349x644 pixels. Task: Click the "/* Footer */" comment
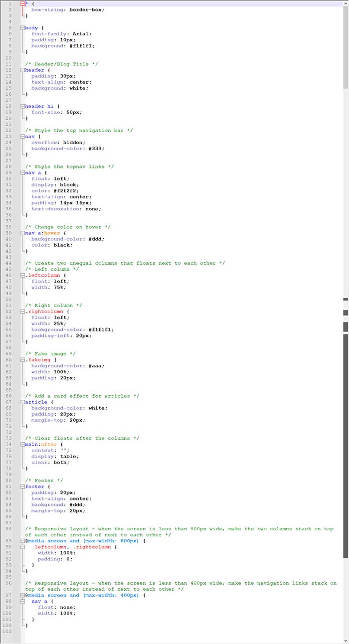click(x=44, y=481)
